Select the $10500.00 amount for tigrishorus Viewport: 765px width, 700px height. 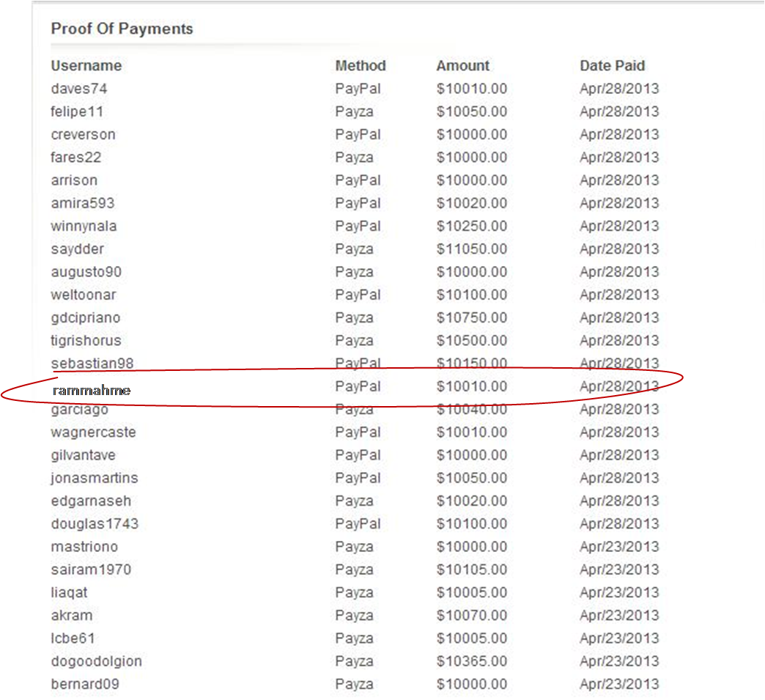pyautogui.click(x=471, y=341)
